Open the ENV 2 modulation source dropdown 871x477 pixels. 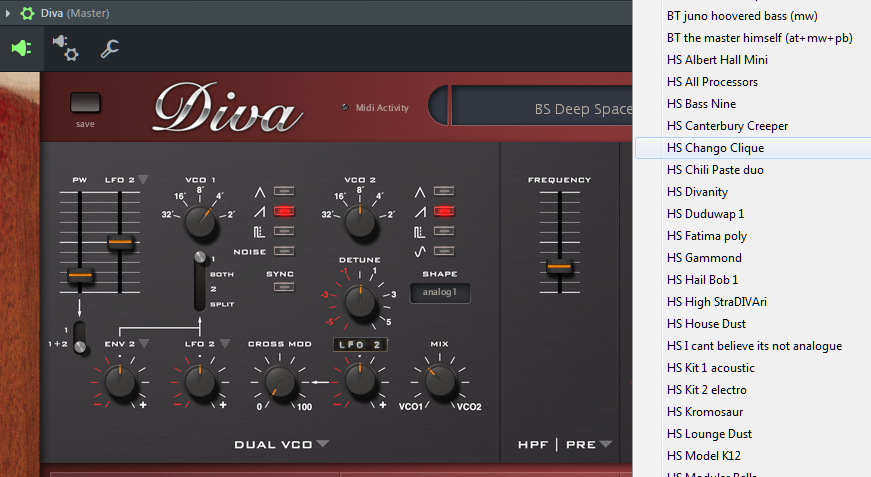coord(144,344)
